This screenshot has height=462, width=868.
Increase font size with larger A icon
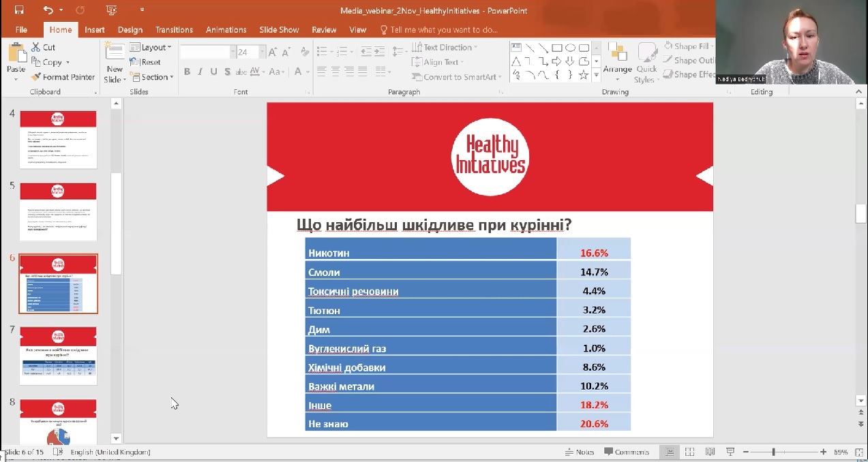click(273, 52)
